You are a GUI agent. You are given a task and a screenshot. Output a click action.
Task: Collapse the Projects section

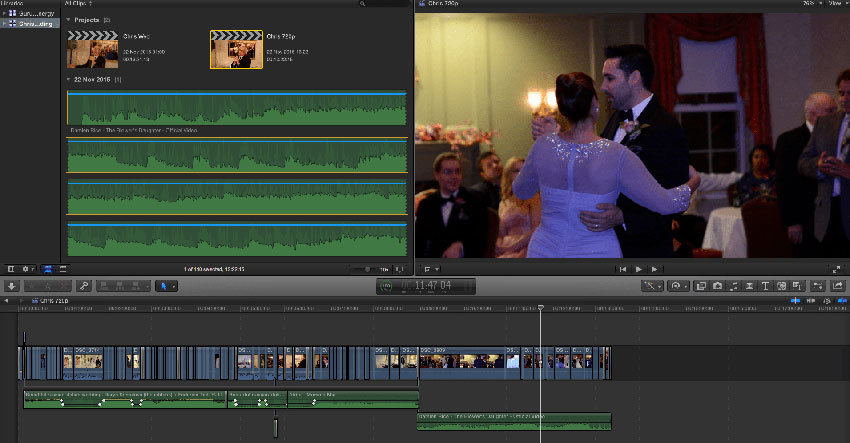click(68, 20)
